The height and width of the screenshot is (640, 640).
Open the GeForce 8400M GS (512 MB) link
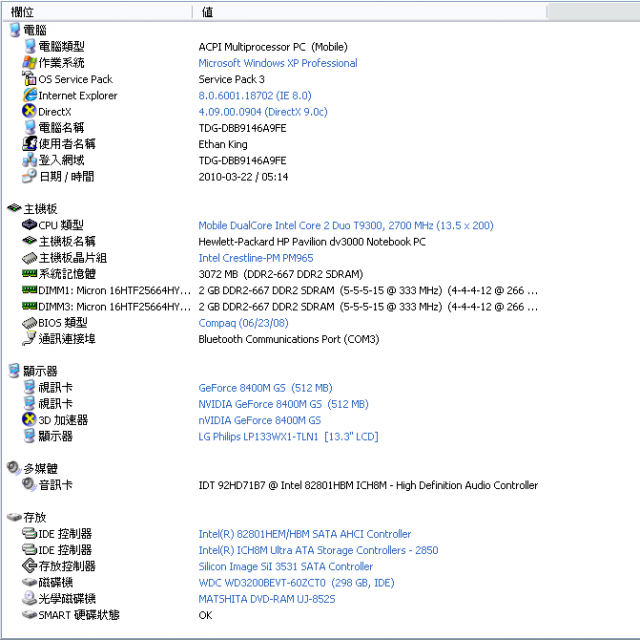pos(265,388)
